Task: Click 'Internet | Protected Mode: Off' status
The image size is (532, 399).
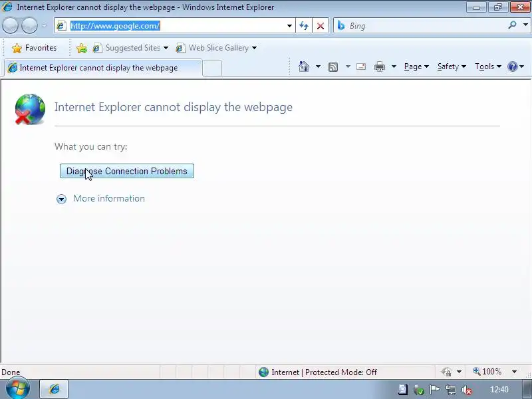Action: (317, 372)
